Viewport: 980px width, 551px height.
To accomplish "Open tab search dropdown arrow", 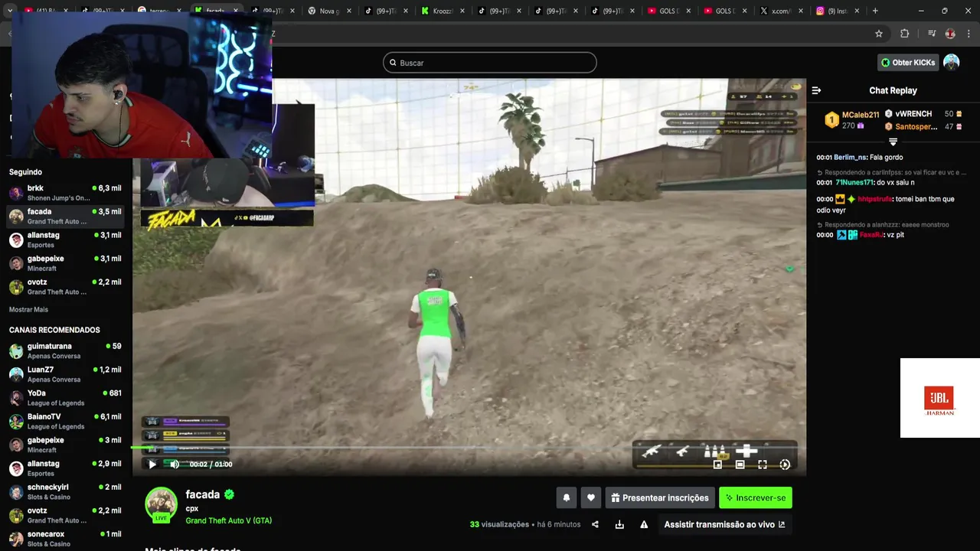I will (x=9, y=11).
